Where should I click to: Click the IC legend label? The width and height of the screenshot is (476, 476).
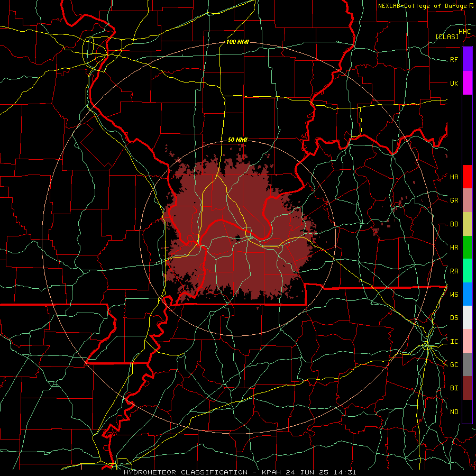point(454,342)
